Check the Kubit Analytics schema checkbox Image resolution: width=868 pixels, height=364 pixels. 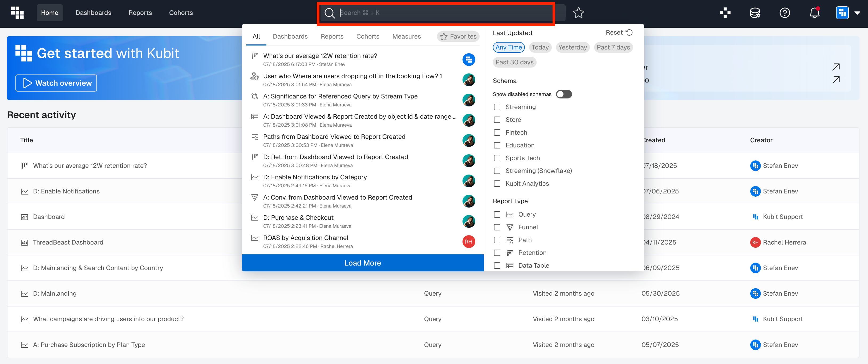(x=497, y=184)
